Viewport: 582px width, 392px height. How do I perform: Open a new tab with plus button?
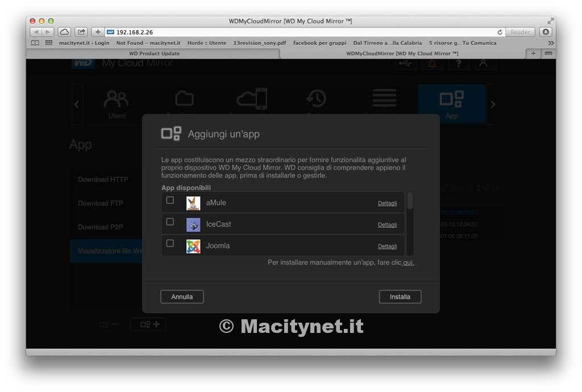(533, 53)
